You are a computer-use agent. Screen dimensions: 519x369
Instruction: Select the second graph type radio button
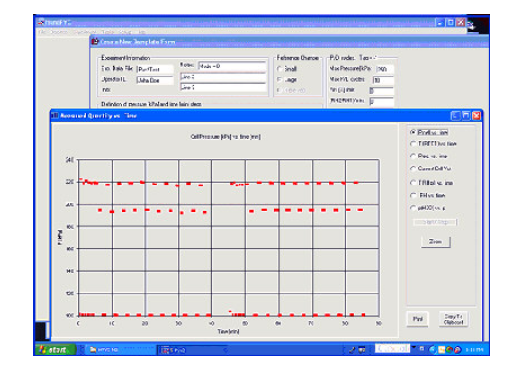click(413, 144)
